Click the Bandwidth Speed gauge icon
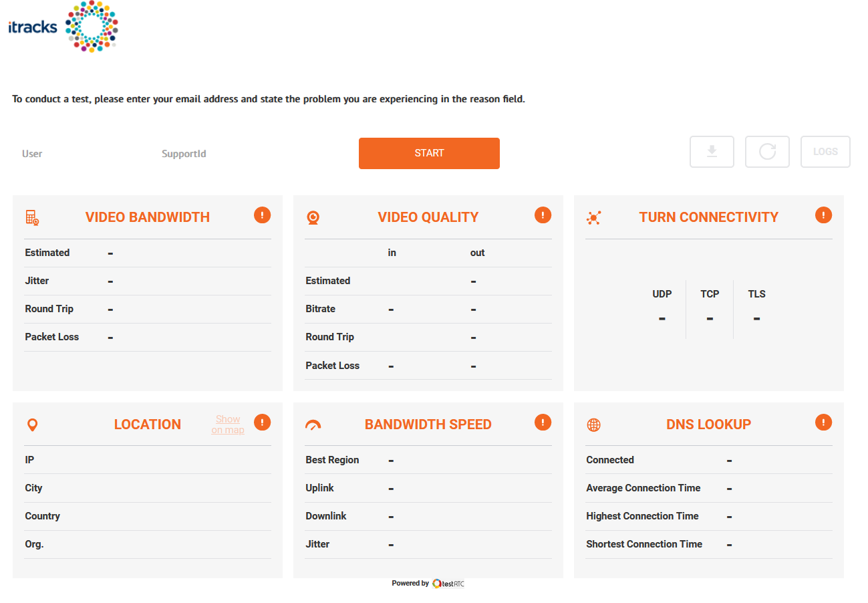 click(313, 425)
